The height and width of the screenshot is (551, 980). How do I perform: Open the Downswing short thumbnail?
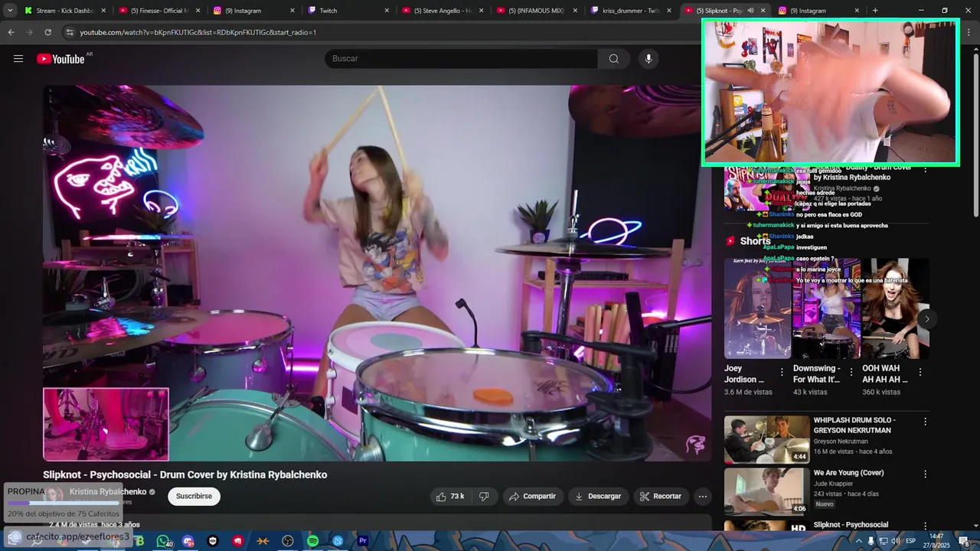coord(826,308)
